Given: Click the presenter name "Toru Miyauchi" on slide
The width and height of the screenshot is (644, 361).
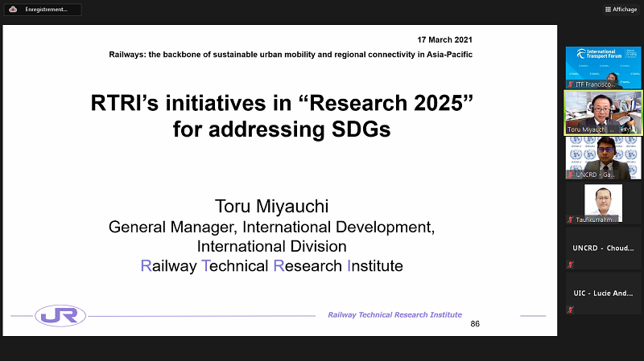Looking at the screenshot, I should coord(271,207).
